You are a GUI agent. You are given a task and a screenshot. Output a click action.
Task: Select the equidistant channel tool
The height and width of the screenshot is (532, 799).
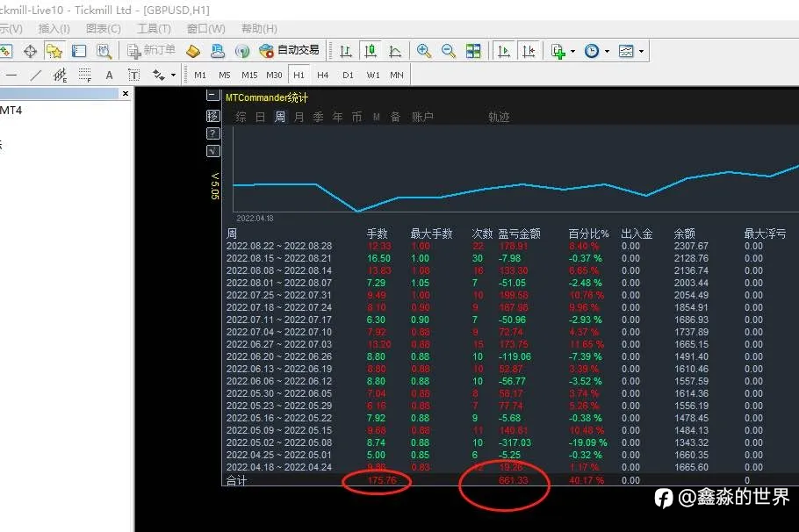[60, 75]
